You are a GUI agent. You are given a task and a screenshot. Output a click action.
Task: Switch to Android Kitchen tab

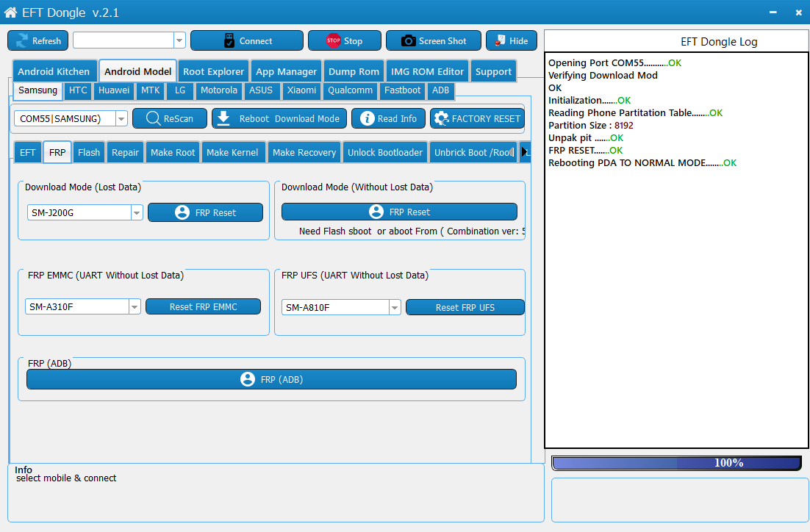[54, 71]
